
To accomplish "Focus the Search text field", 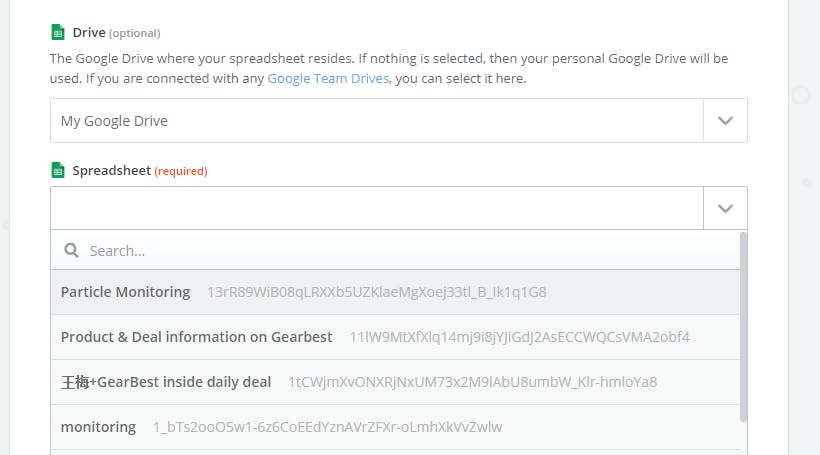I will click(400, 251).
